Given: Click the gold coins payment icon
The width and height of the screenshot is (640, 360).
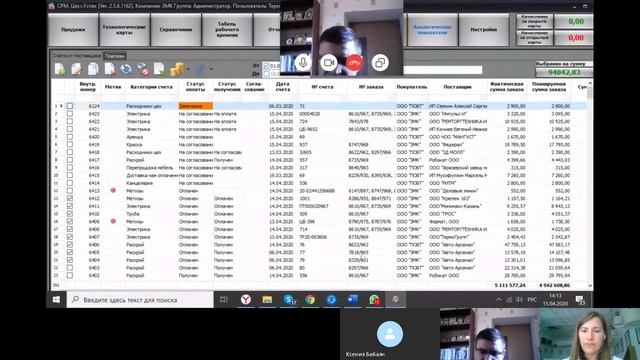Looking at the screenshot, I should [x=177, y=69].
